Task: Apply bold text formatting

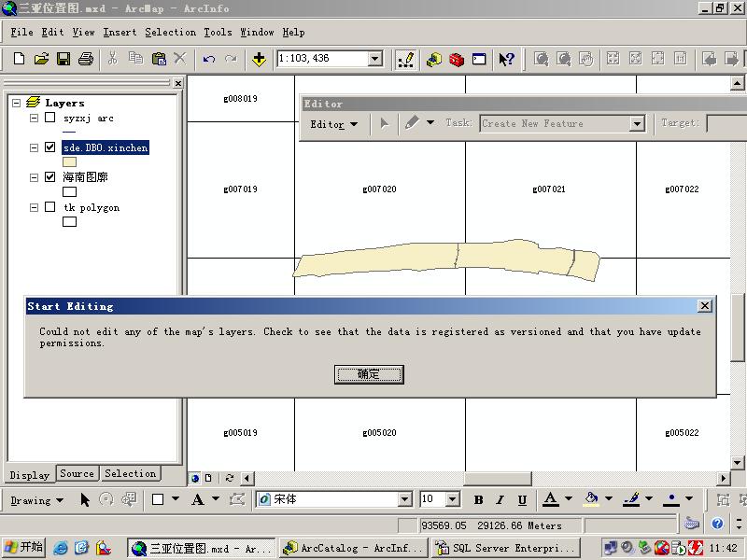Action: 478,499
